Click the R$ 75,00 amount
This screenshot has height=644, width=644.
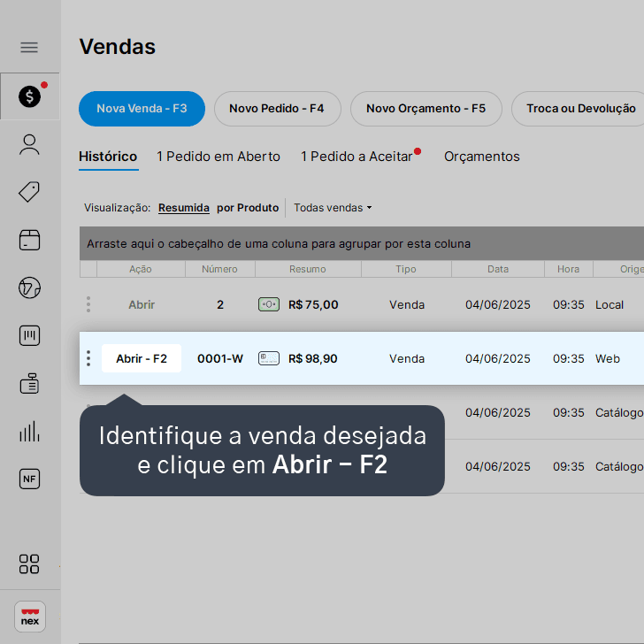tap(313, 304)
